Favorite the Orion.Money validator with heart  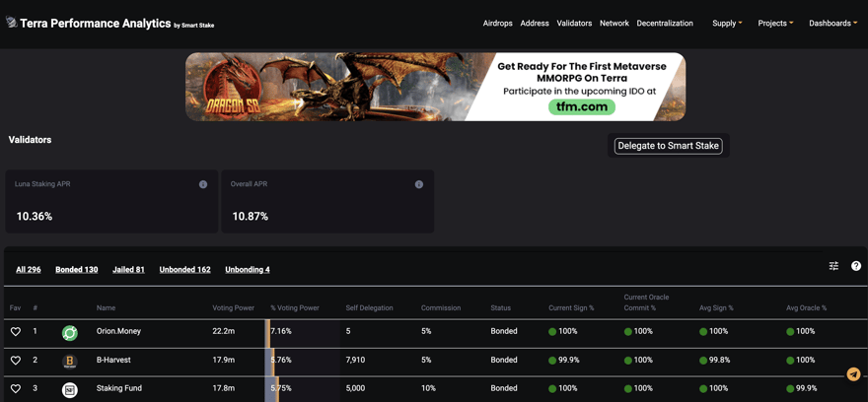coord(16,331)
